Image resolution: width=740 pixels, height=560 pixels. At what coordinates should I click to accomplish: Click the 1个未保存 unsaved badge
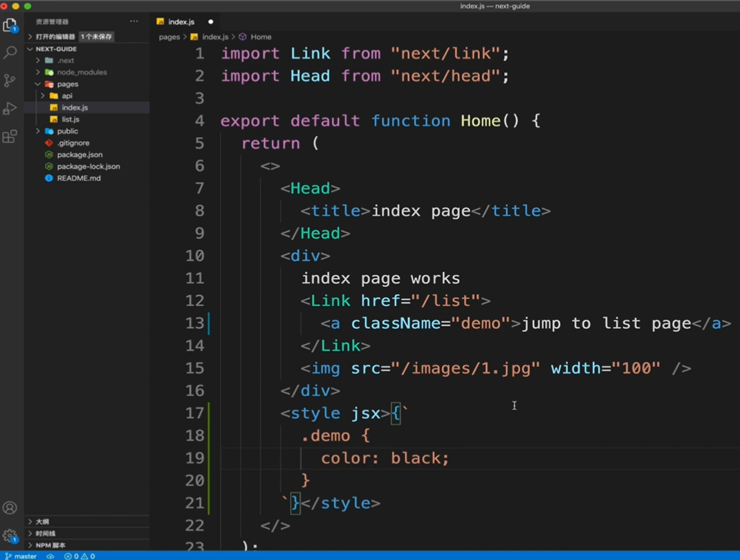pyautogui.click(x=96, y=37)
